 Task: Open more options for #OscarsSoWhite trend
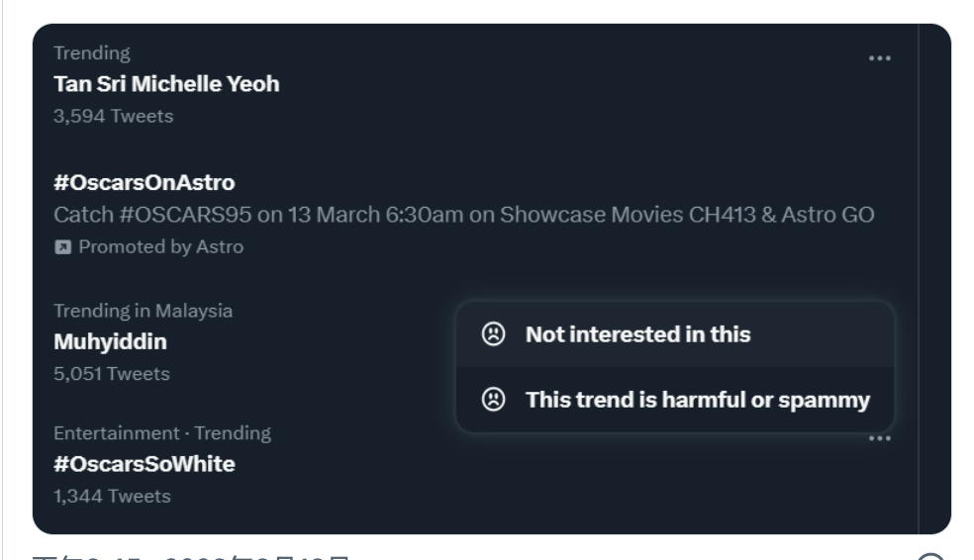click(x=879, y=438)
